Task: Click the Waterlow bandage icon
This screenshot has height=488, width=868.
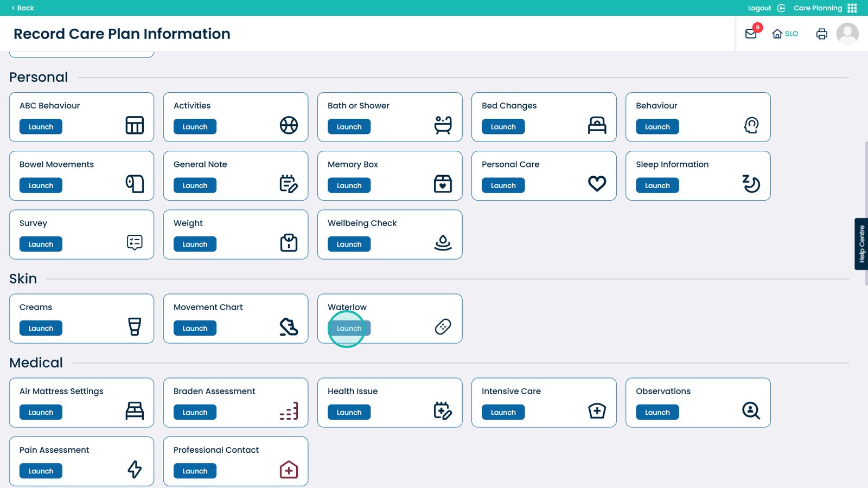Action: pos(443,327)
